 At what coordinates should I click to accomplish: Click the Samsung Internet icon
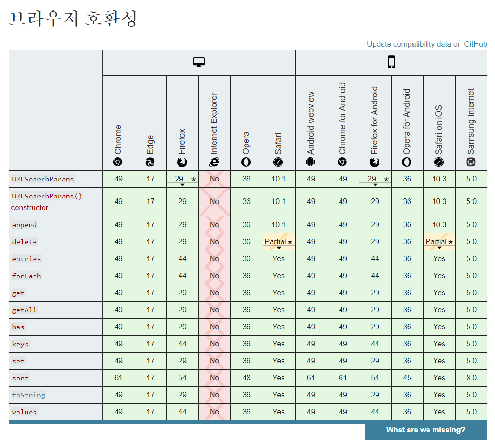click(471, 163)
